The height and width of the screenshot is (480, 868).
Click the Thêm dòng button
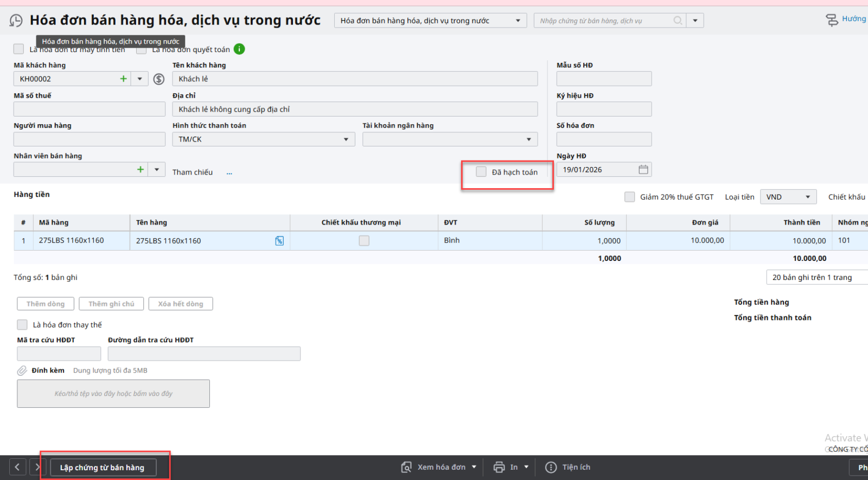click(46, 304)
